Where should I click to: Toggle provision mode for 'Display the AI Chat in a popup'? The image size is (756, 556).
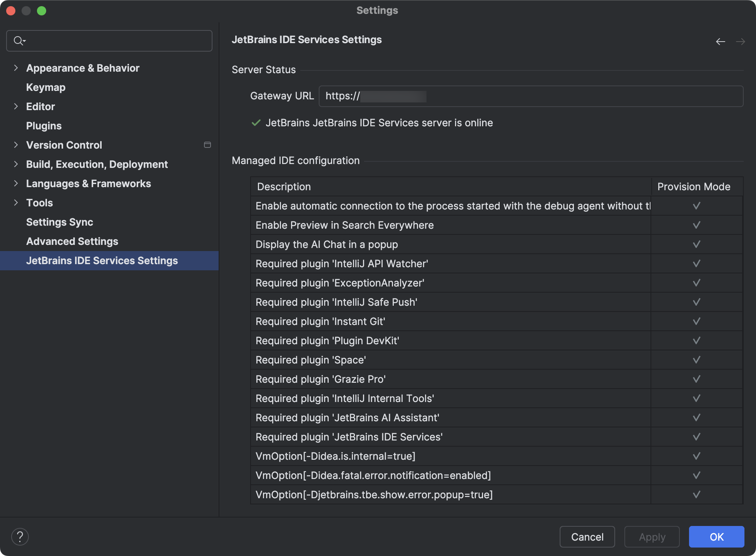pos(696,244)
